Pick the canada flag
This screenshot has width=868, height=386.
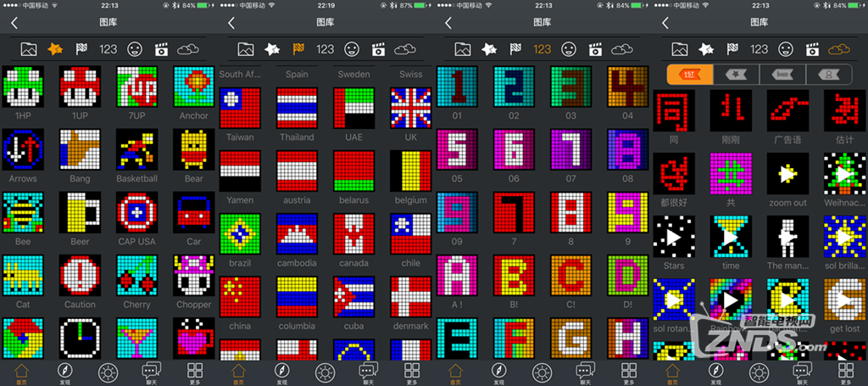click(x=353, y=233)
